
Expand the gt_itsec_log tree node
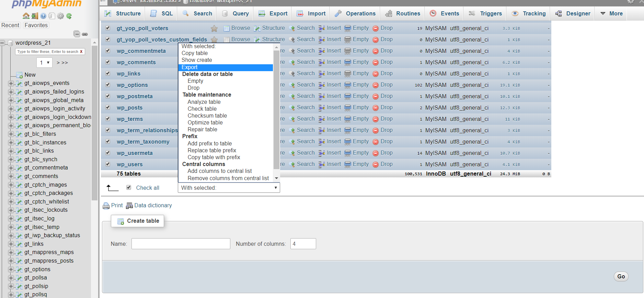click(11, 219)
